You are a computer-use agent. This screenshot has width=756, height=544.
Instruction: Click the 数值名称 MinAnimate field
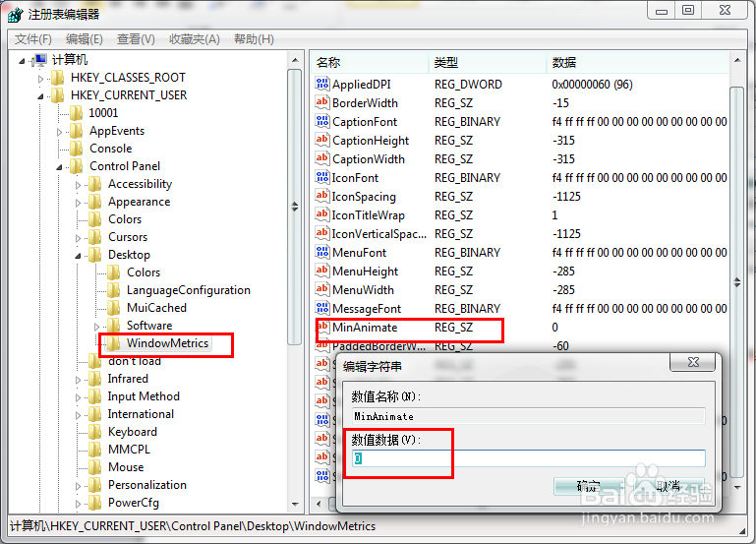point(529,416)
